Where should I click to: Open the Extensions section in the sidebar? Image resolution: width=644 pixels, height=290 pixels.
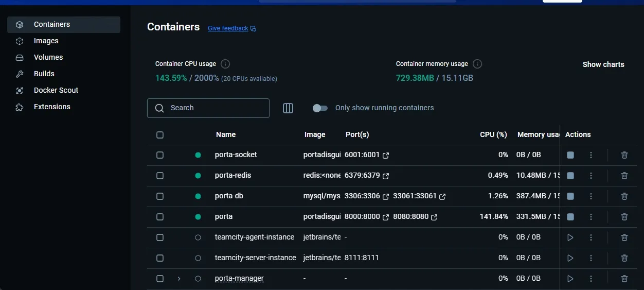pyautogui.click(x=64, y=107)
